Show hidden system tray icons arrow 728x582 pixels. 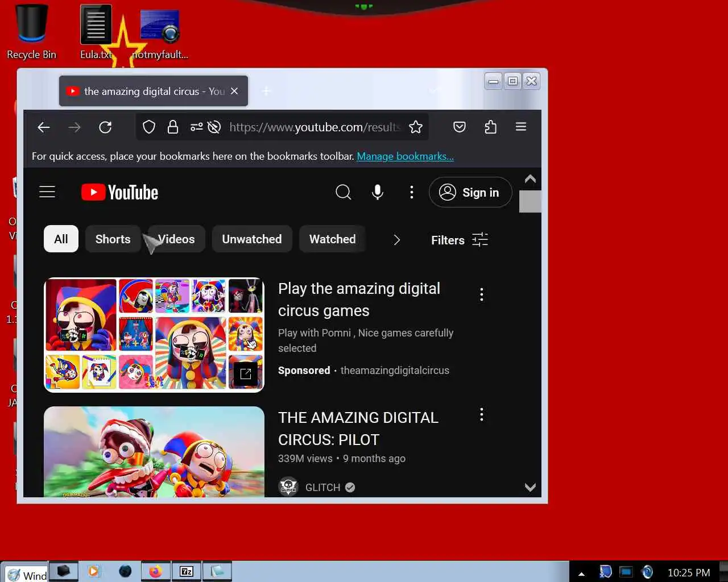point(581,573)
